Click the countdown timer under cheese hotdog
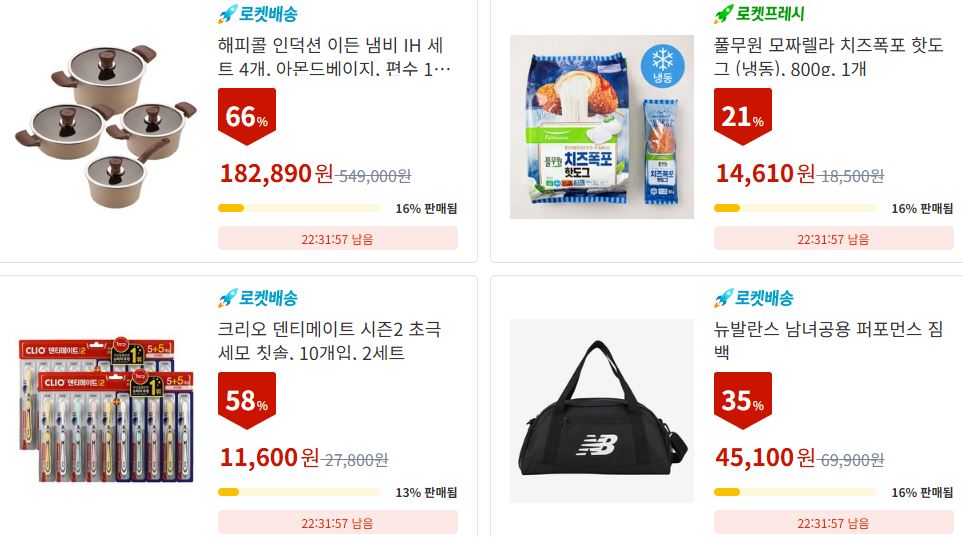The width and height of the screenshot is (963, 537). (x=833, y=238)
